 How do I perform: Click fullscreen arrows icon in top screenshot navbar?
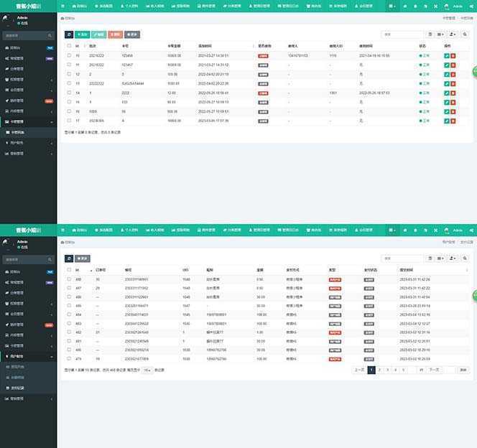435,6
